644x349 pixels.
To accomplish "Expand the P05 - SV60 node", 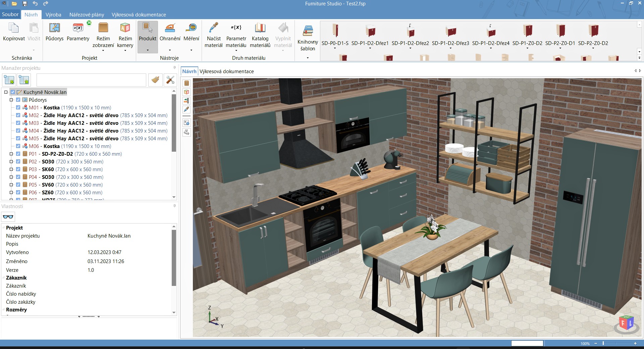I will 11,185.
